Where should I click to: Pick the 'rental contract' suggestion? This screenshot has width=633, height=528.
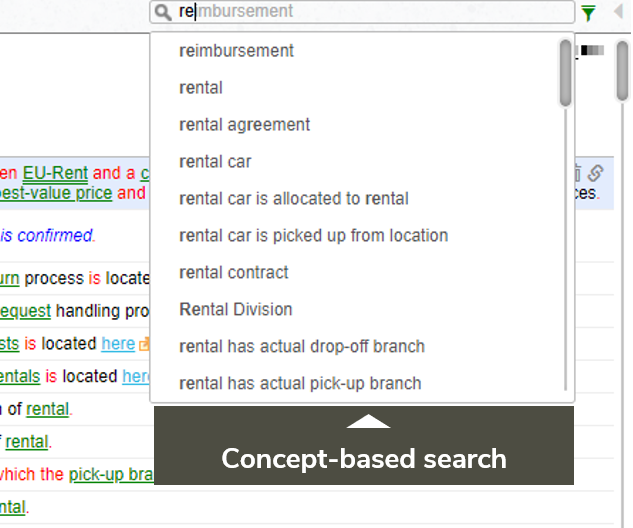point(234,273)
